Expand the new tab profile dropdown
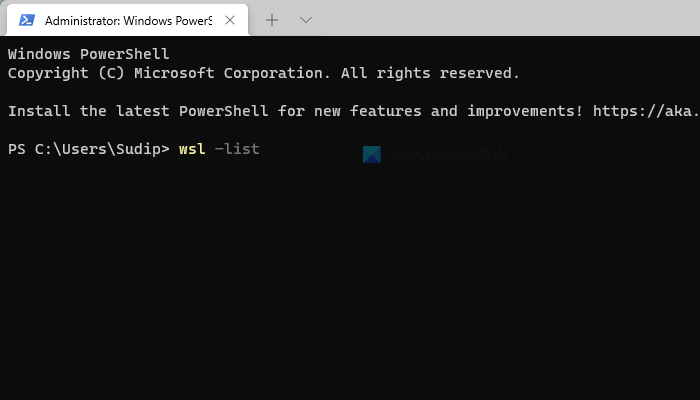700x400 pixels. coord(306,20)
